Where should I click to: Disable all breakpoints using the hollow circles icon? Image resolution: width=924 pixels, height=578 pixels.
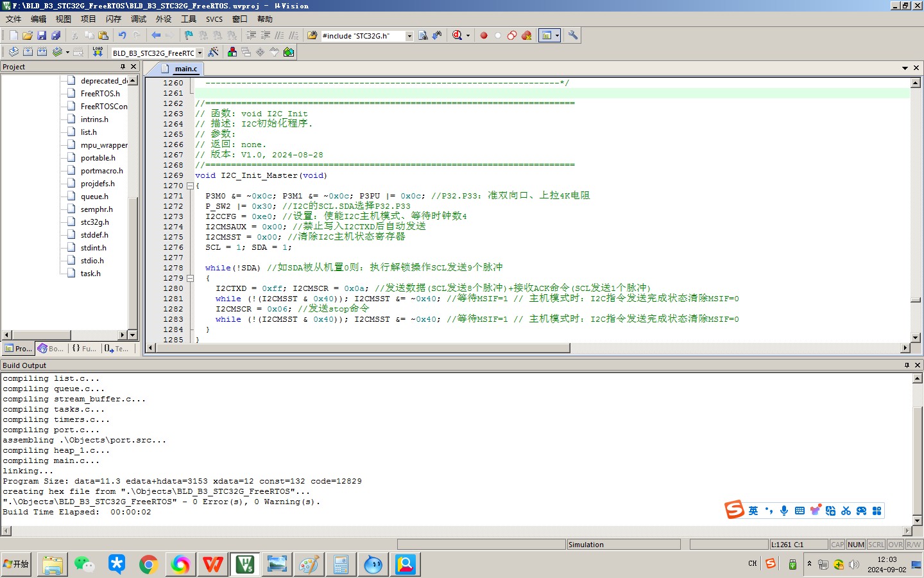512,36
